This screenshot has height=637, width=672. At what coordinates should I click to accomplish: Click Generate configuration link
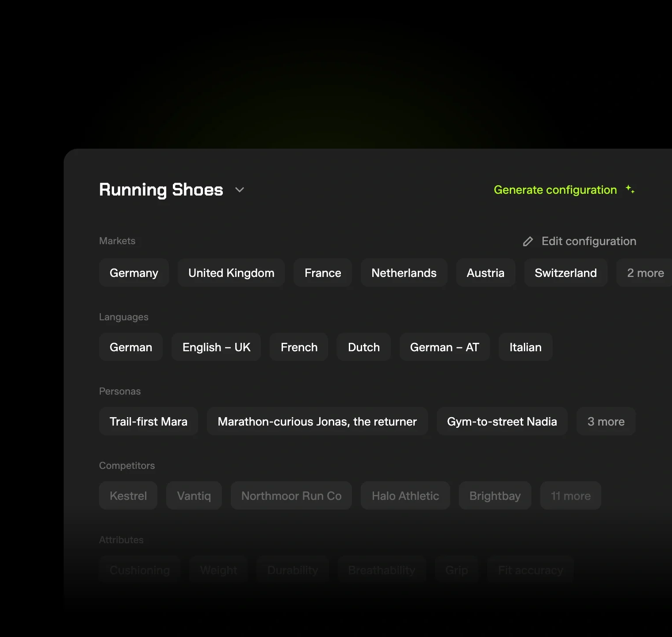coord(555,190)
